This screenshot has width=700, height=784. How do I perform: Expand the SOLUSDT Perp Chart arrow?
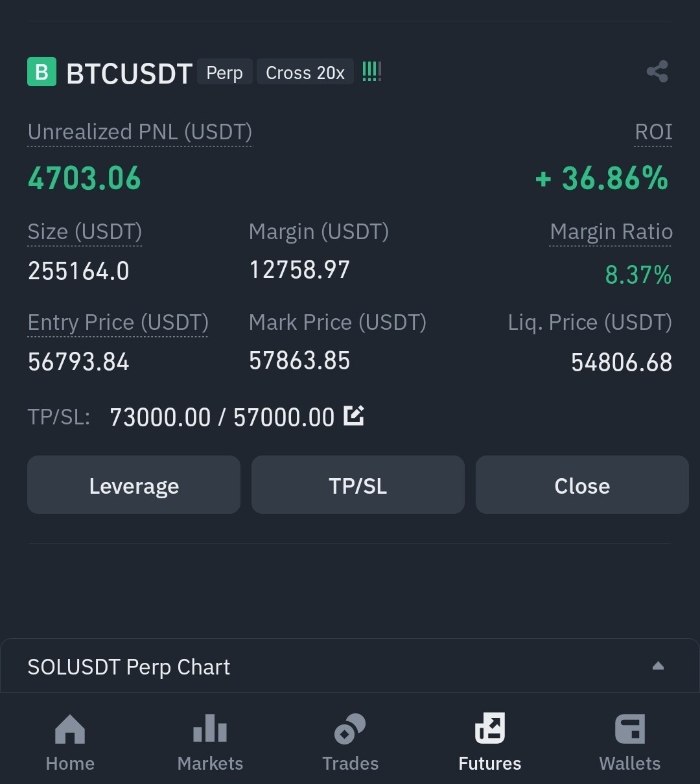click(x=658, y=666)
